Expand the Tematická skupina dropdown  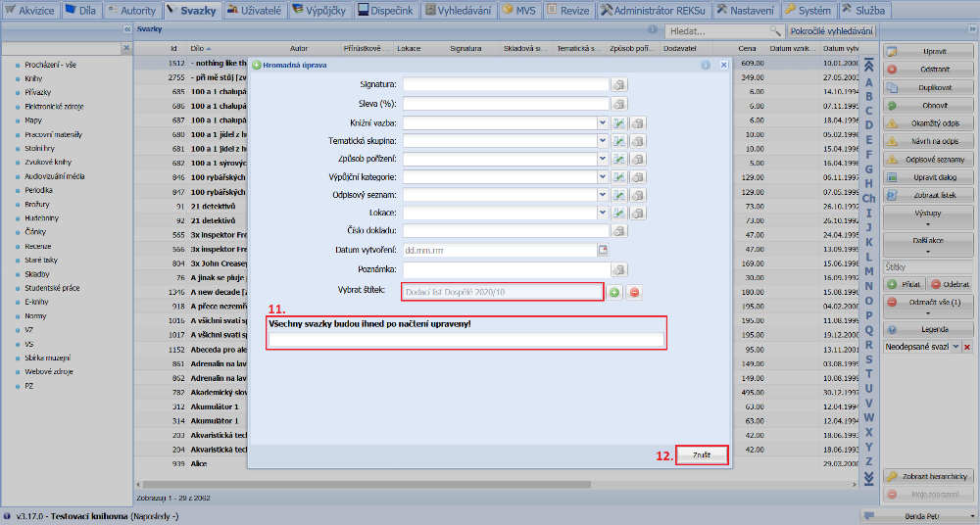[x=603, y=141]
